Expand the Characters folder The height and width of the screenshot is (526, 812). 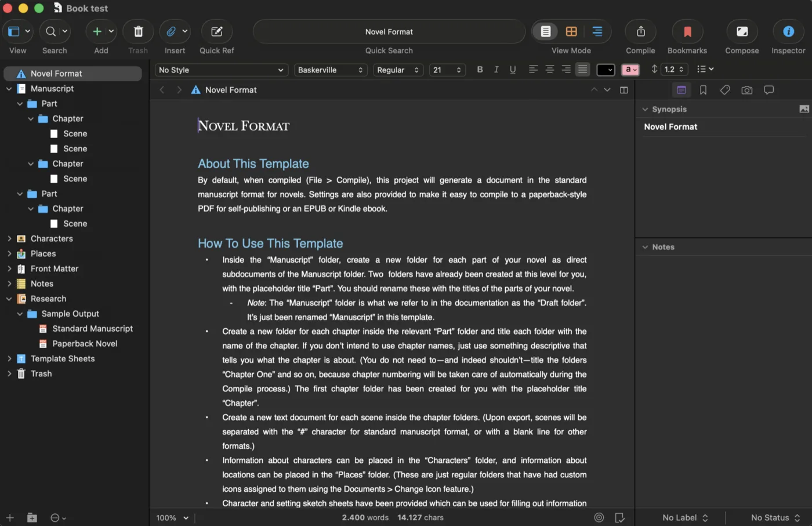click(x=9, y=238)
